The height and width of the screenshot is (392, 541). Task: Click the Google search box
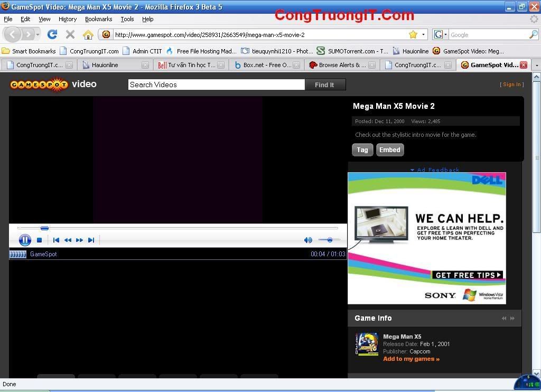coord(489,34)
